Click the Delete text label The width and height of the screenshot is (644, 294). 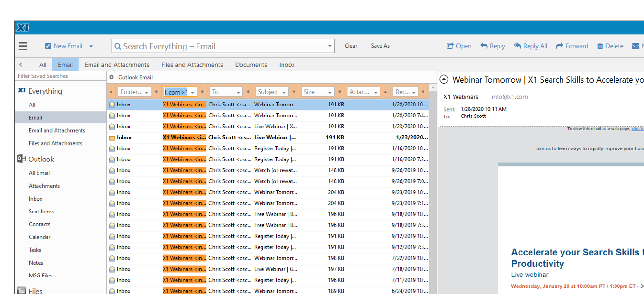pyautogui.click(x=614, y=46)
